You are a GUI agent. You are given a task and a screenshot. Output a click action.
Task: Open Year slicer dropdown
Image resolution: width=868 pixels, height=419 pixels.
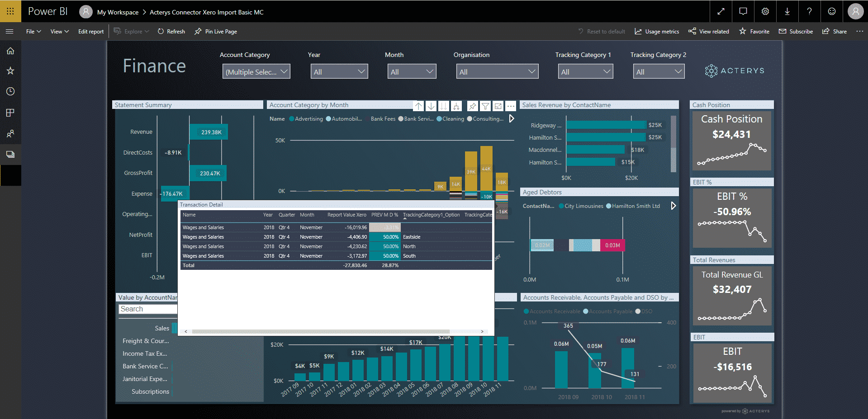[339, 71]
